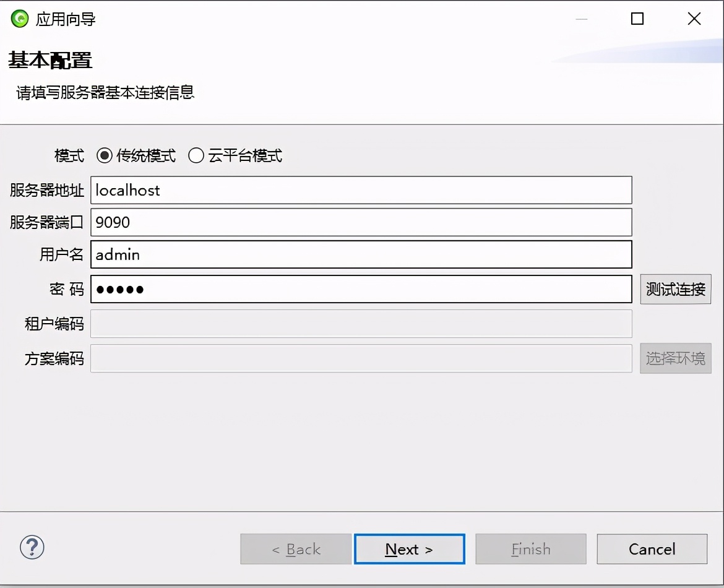This screenshot has width=724, height=588.
Task: Click the Cancel button
Action: [x=652, y=549]
